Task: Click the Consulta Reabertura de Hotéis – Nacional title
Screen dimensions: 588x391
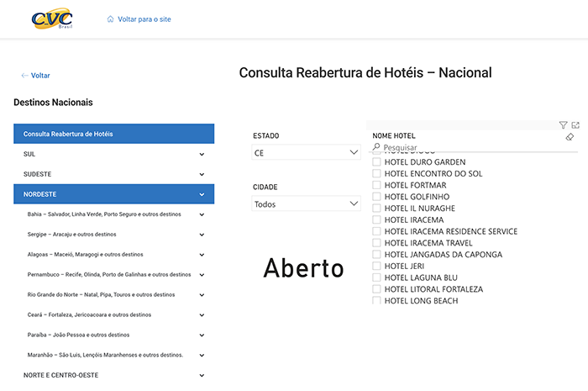Action: [x=365, y=73]
